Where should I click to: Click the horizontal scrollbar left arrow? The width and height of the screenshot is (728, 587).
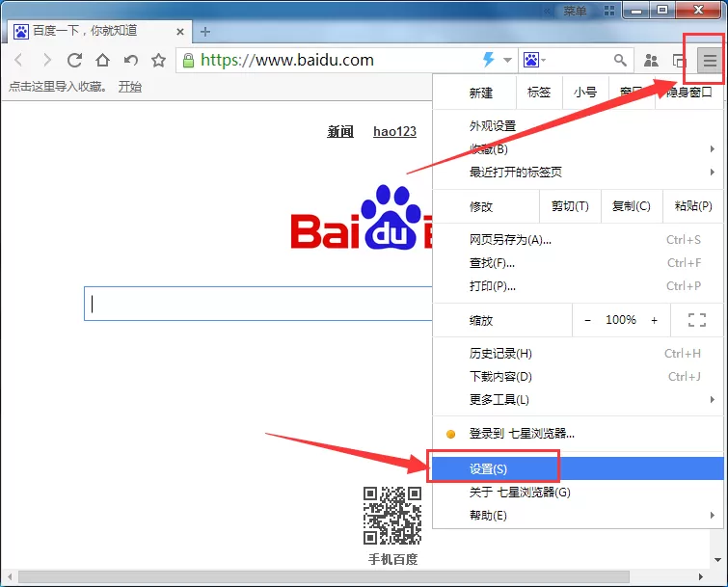(9, 576)
